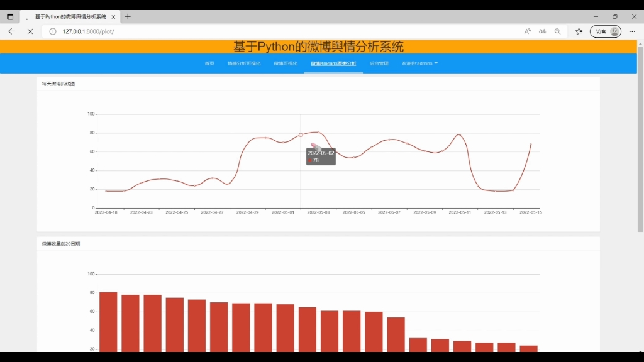Open the 后台管理 section
644x362 pixels.
pyautogui.click(x=378, y=63)
